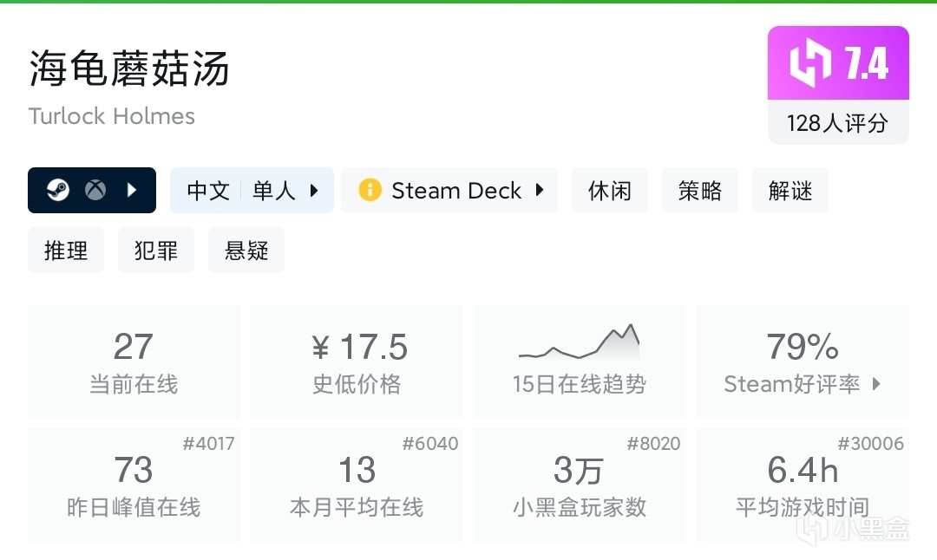
Task: Select the 休闲 tag
Action: pyautogui.click(x=610, y=191)
